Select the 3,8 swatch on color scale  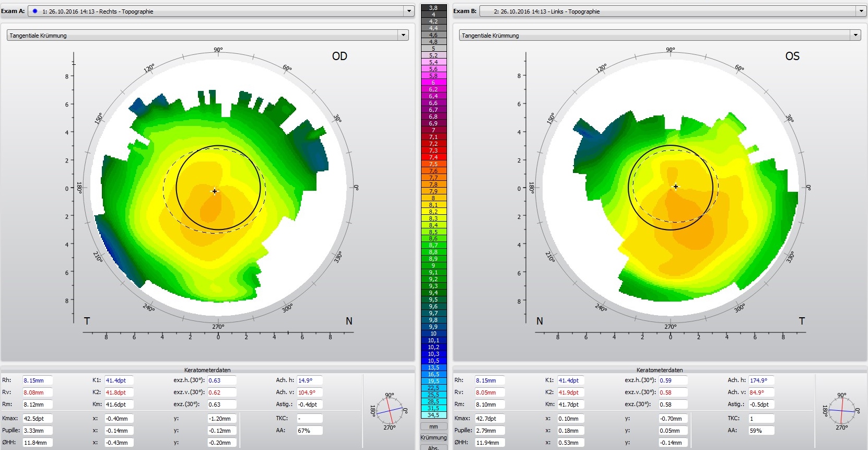pos(433,8)
